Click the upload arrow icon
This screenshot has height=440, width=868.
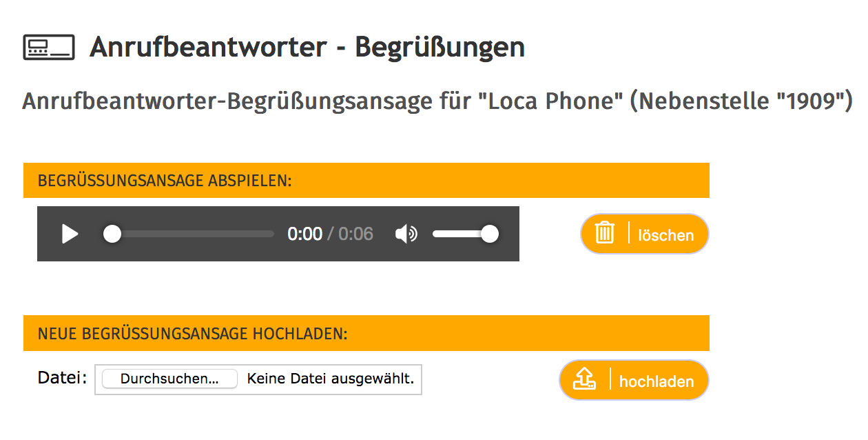tap(584, 379)
